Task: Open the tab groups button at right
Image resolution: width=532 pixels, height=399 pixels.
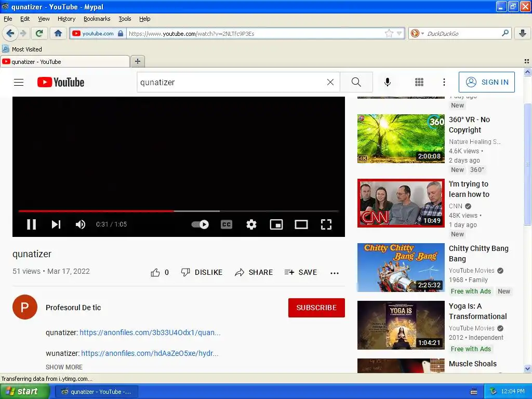Action: (527, 61)
